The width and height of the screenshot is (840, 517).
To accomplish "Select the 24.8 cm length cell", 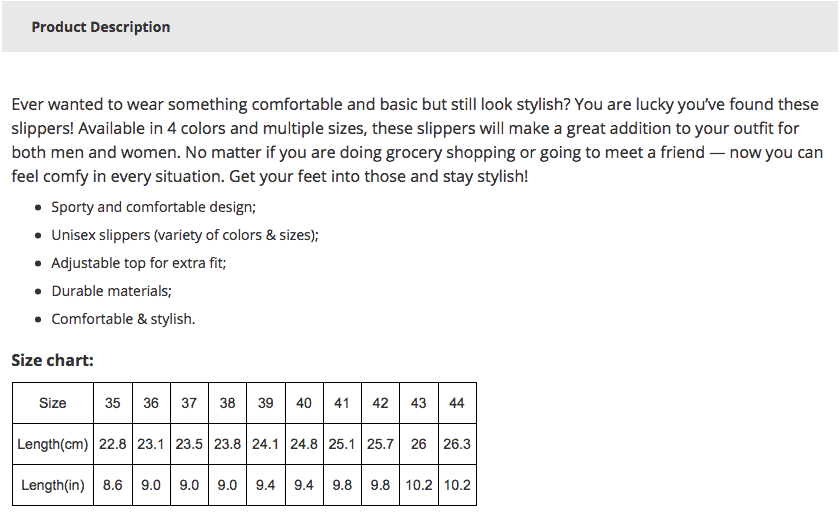I will (x=304, y=444).
